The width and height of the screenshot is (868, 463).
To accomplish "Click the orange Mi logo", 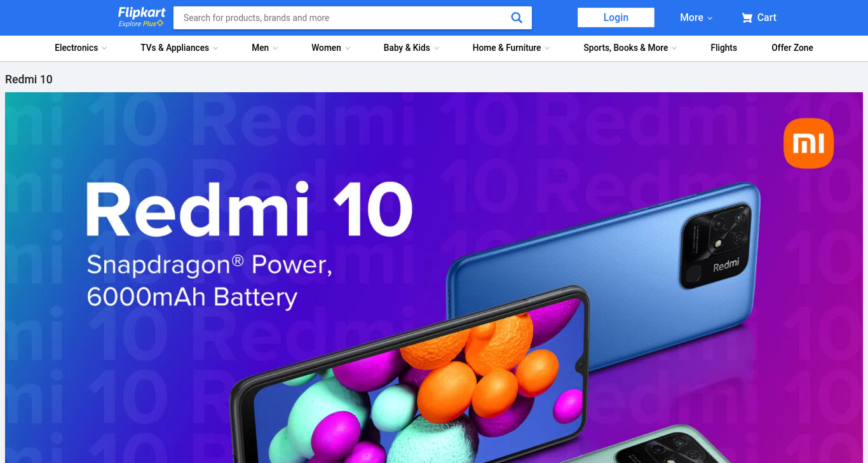I will [808, 143].
